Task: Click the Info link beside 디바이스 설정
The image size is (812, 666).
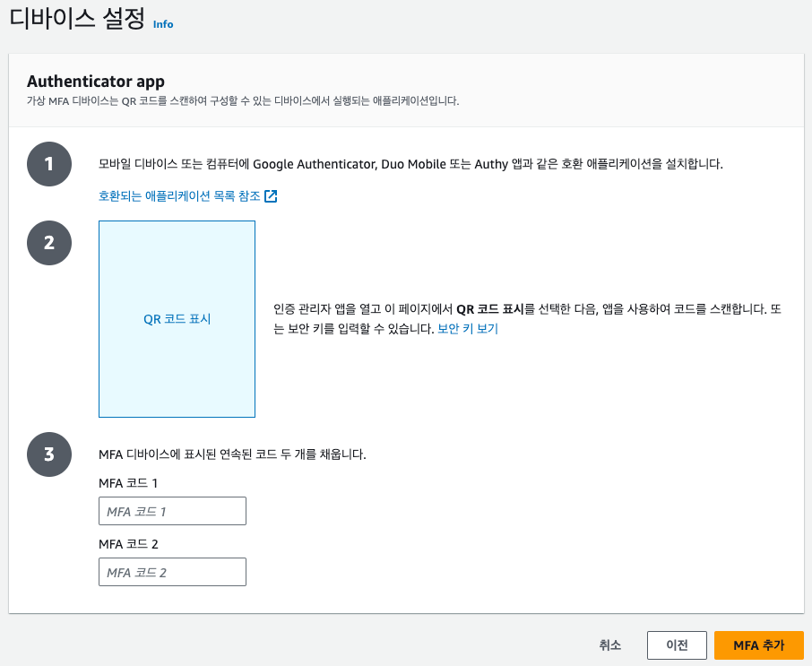Action: point(163,24)
